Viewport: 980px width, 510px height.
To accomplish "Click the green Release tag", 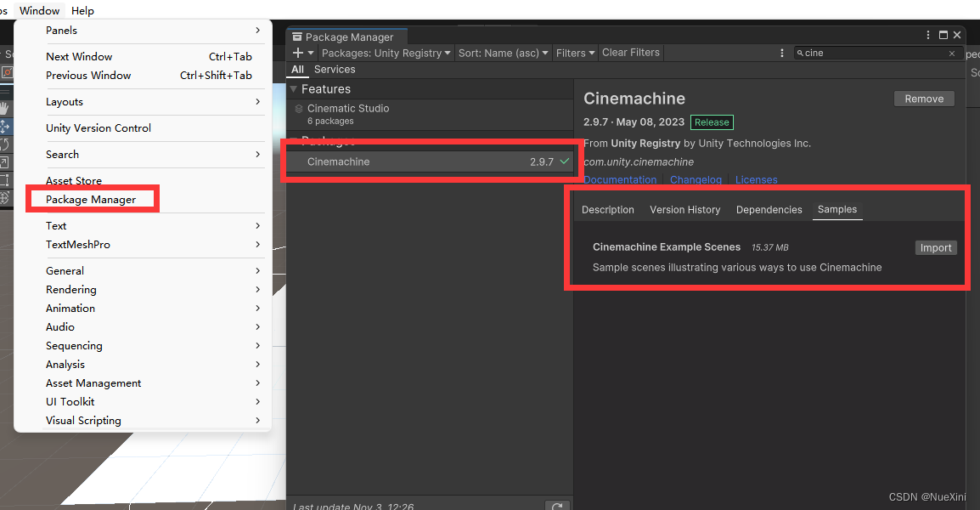I will (x=712, y=122).
